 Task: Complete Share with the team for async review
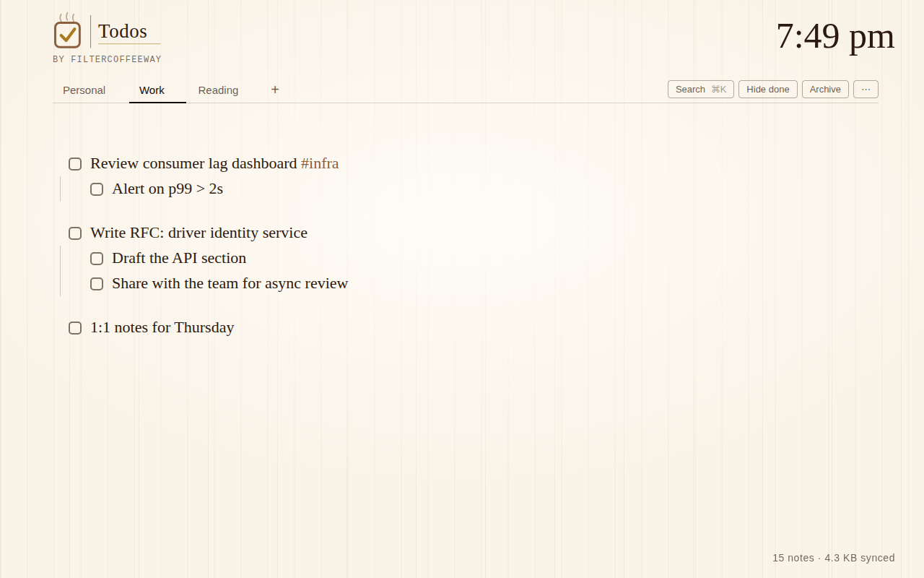point(97,284)
